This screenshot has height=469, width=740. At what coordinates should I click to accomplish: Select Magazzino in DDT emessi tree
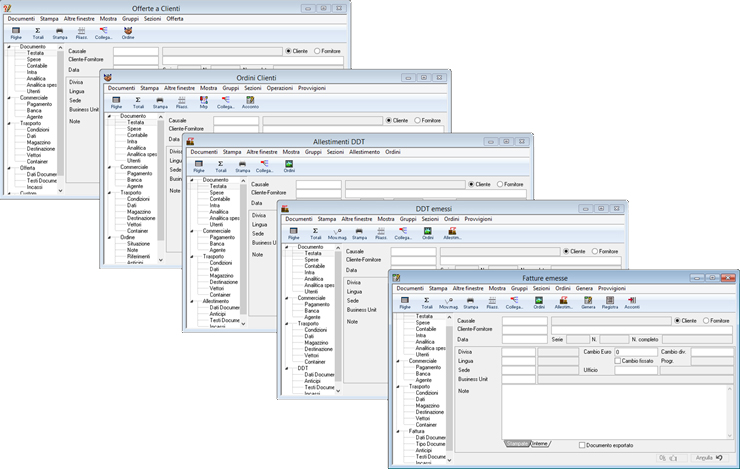(316, 343)
